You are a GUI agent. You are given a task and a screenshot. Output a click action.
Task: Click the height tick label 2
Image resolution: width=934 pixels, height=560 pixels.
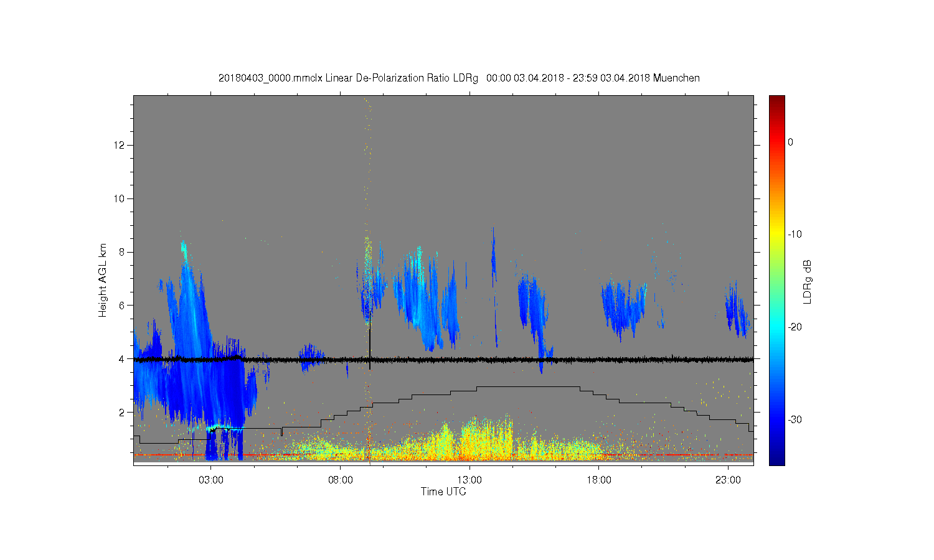[x=123, y=413]
